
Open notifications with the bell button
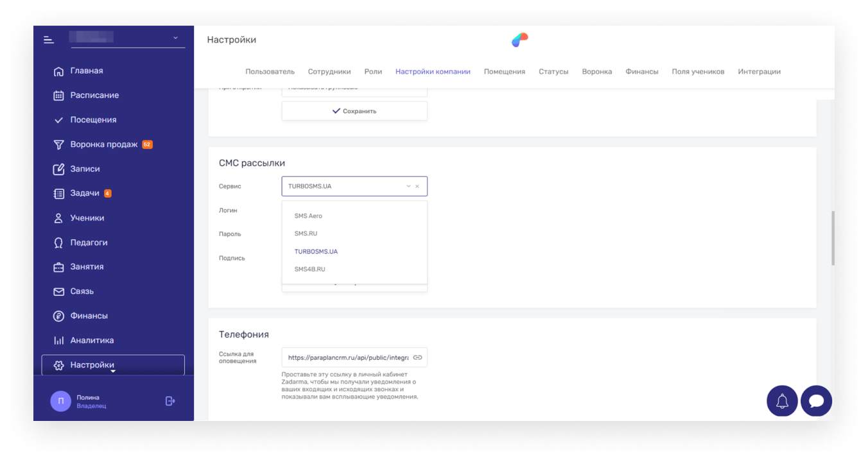coord(782,402)
